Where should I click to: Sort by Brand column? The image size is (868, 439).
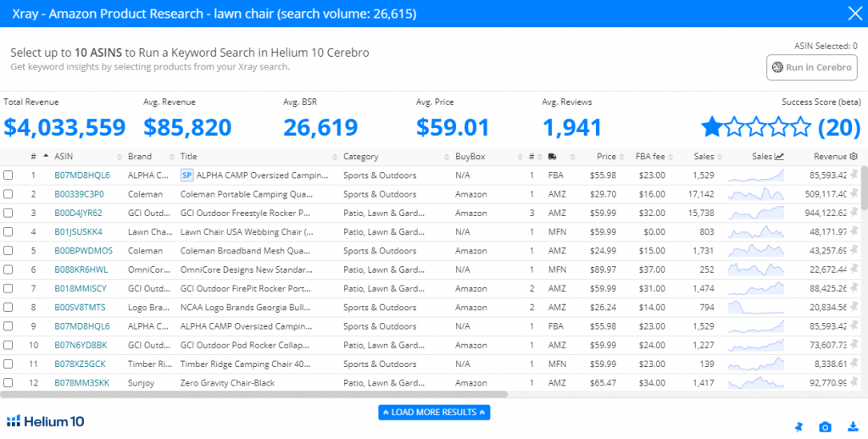pyautogui.click(x=140, y=157)
